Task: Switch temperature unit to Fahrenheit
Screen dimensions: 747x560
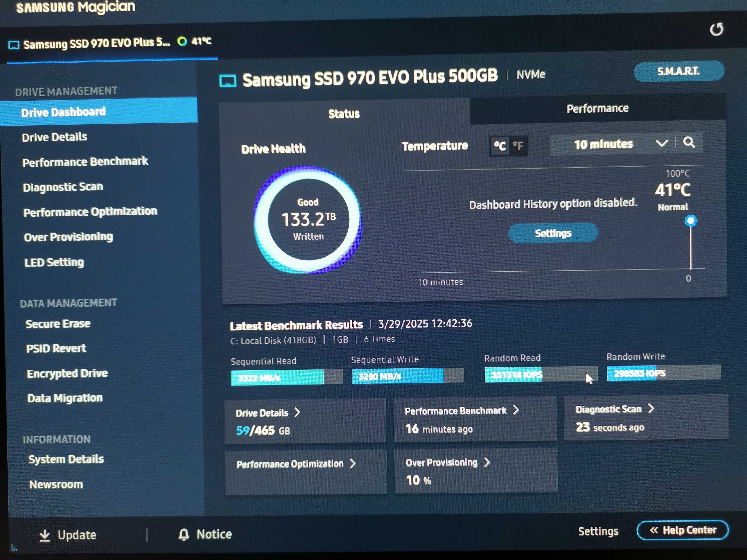Action: [518, 146]
